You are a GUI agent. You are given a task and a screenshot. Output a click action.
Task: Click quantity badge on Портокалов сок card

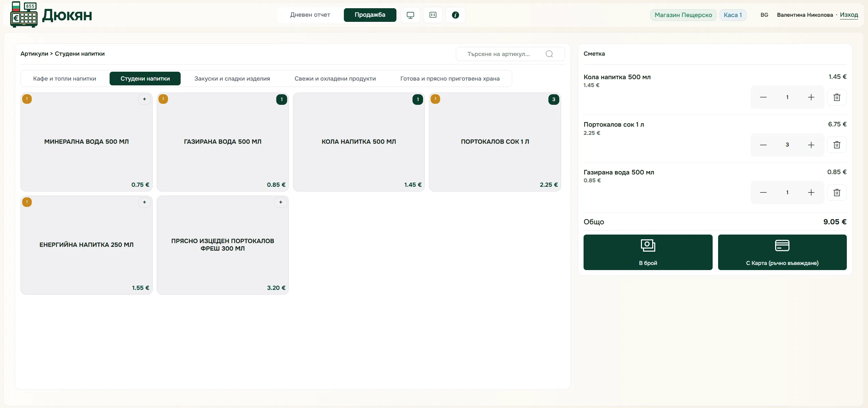[x=554, y=99]
